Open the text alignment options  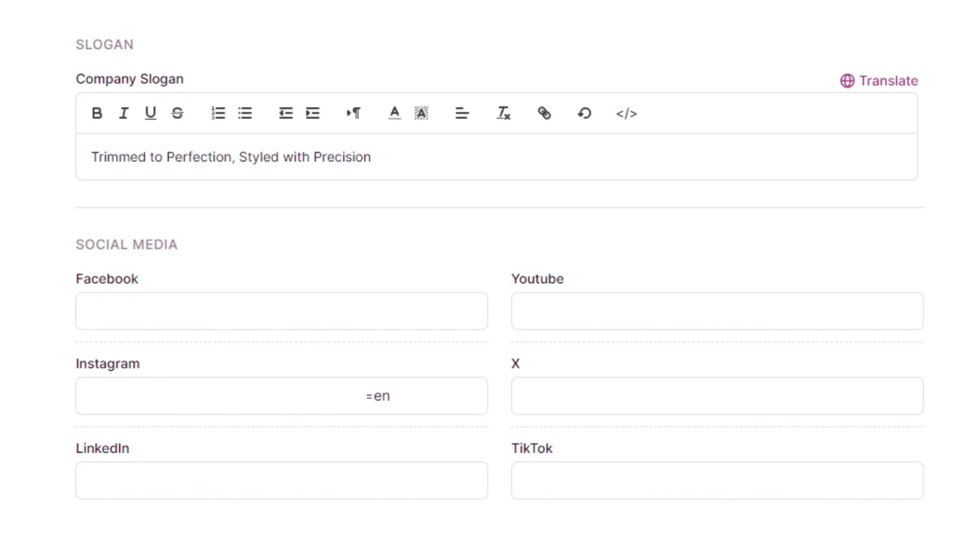(x=462, y=113)
